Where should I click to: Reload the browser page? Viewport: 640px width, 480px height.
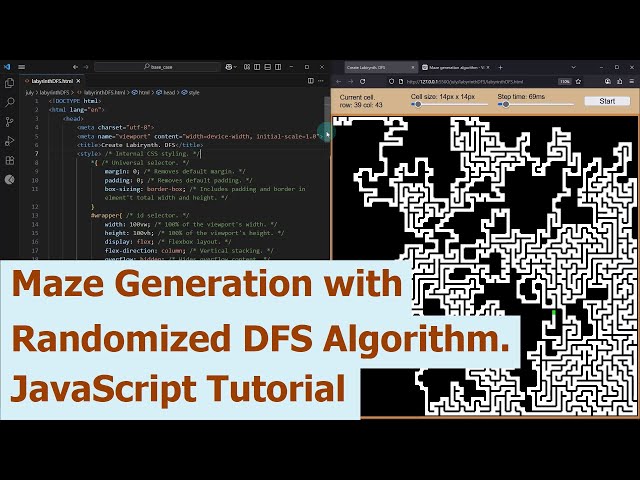362,81
